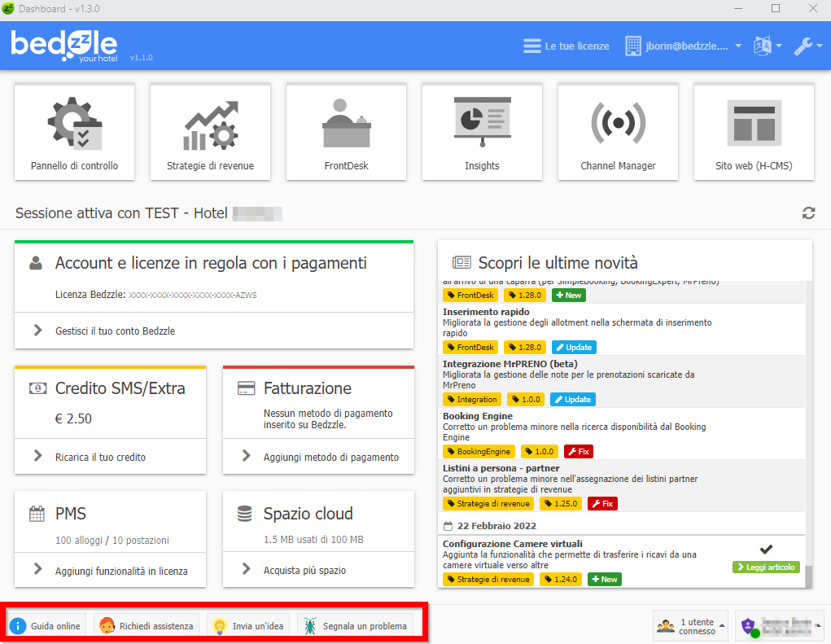Click the Integration tag under MrPRENO
This screenshot has height=644, width=831.
[472, 399]
